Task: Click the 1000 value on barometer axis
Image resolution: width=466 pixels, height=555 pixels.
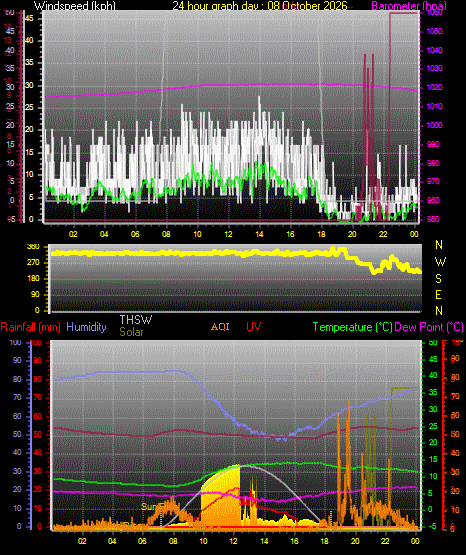Action: pyautogui.click(x=435, y=125)
